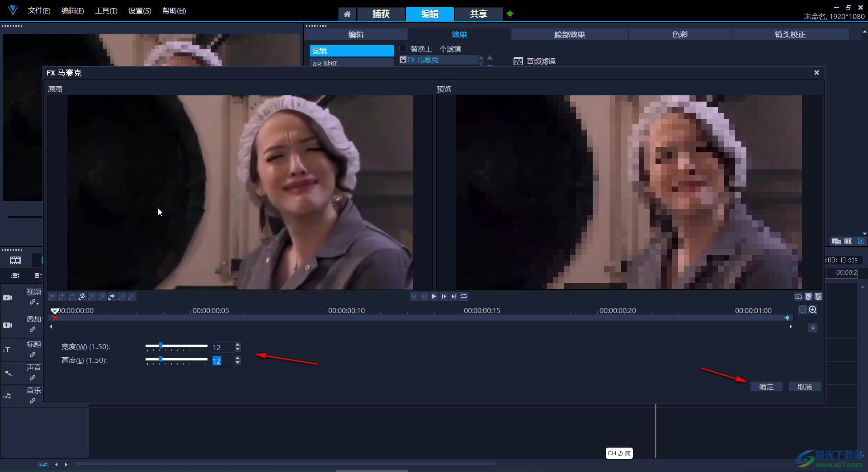Screen dimensions: 868x472
Task: Step to previous frame in dialog
Action: (424, 296)
